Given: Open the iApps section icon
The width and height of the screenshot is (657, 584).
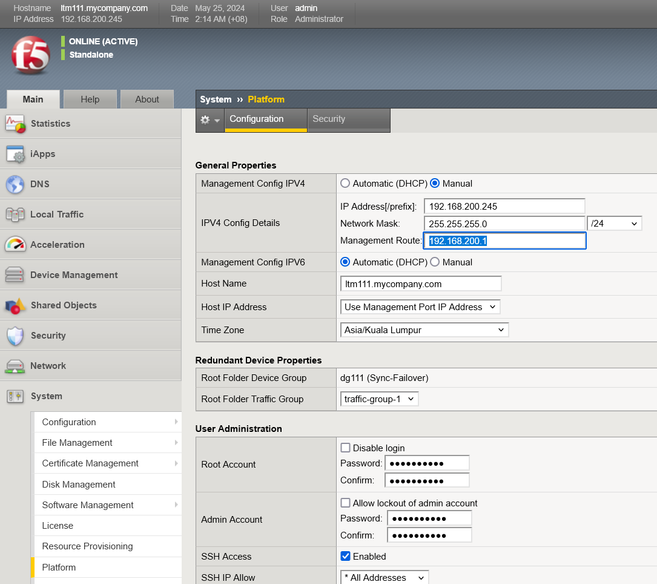Looking at the screenshot, I should tap(15, 154).
